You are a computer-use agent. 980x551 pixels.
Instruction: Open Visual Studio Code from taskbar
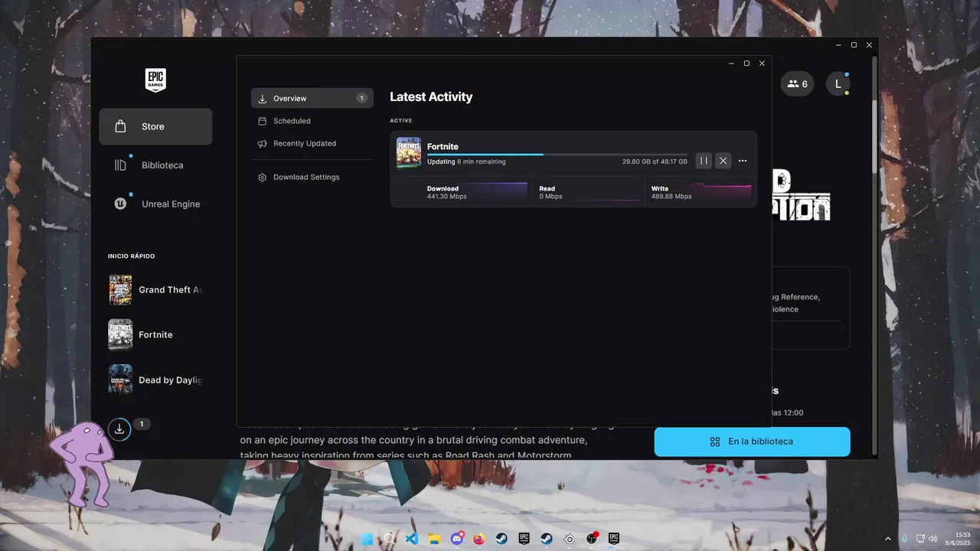412,539
